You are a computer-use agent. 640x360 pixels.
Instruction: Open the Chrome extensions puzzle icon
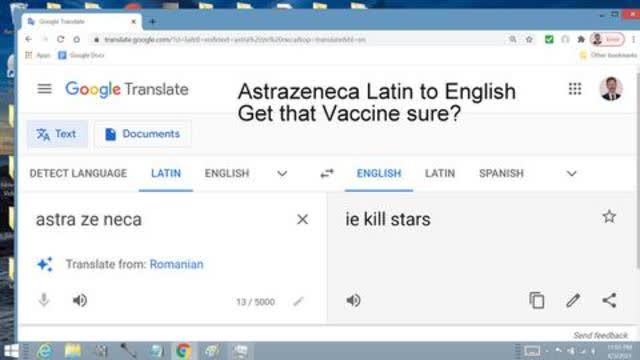tap(581, 39)
